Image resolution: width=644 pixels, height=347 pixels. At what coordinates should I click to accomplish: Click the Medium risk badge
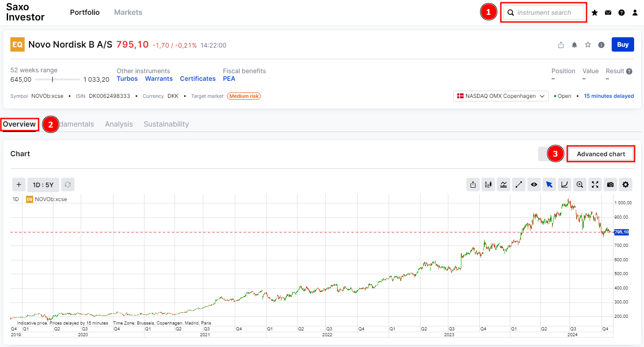244,96
